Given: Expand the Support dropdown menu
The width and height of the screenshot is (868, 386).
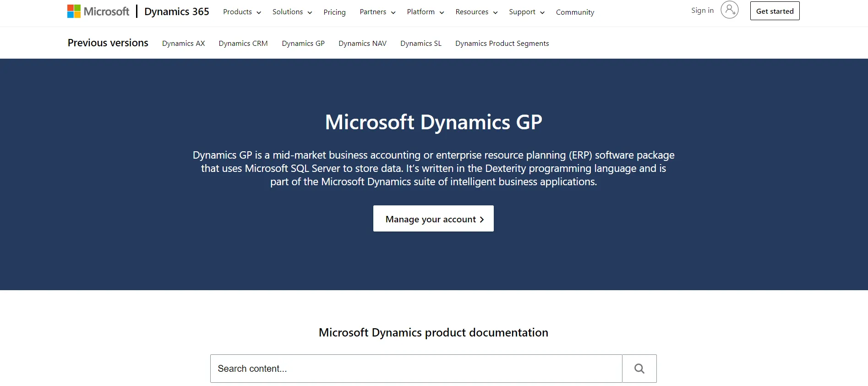Looking at the screenshot, I should pos(527,12).
